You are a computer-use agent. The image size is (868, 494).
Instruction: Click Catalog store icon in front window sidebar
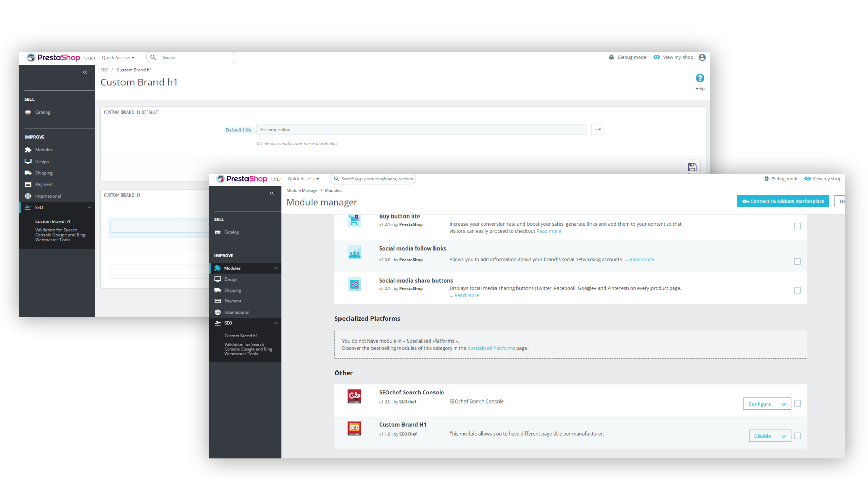(218, 232)
